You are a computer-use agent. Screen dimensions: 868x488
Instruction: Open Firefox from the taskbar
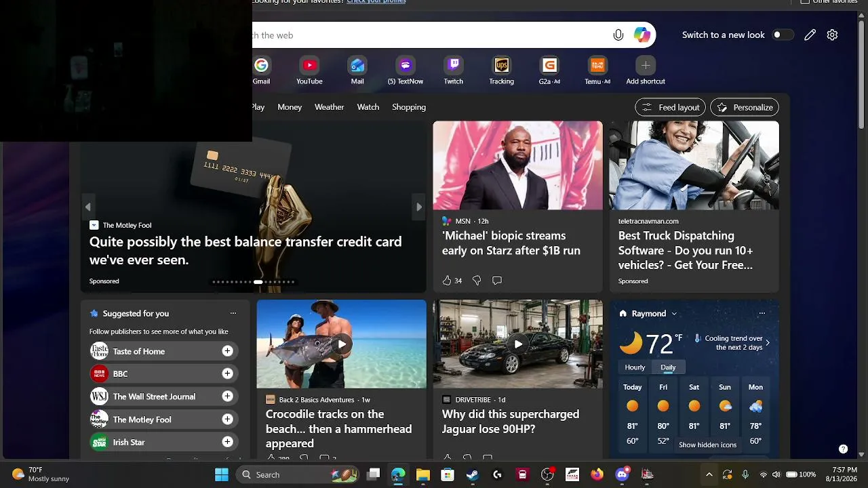[x=597, y=474]
